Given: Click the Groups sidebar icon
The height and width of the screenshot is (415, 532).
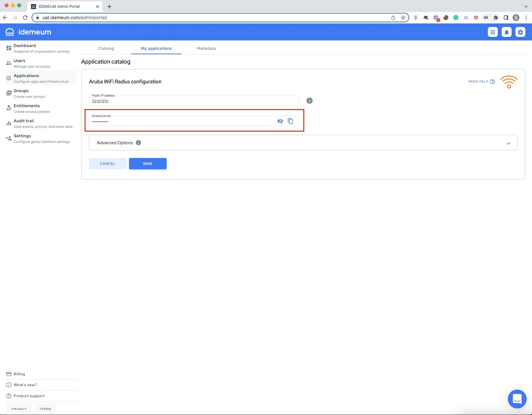Looking at the screenshot, I should click(x=9, y=93).
